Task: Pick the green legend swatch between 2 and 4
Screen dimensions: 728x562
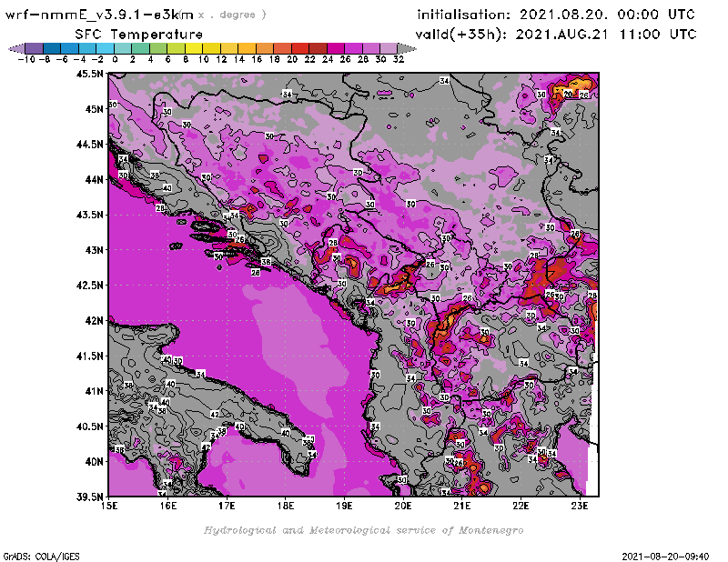Action: pyautogui.click(x=140, y=48)
